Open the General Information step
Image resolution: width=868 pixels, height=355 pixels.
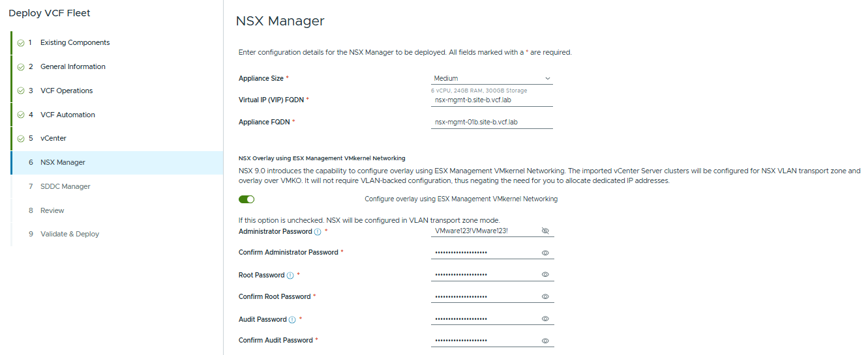(72, 66)
